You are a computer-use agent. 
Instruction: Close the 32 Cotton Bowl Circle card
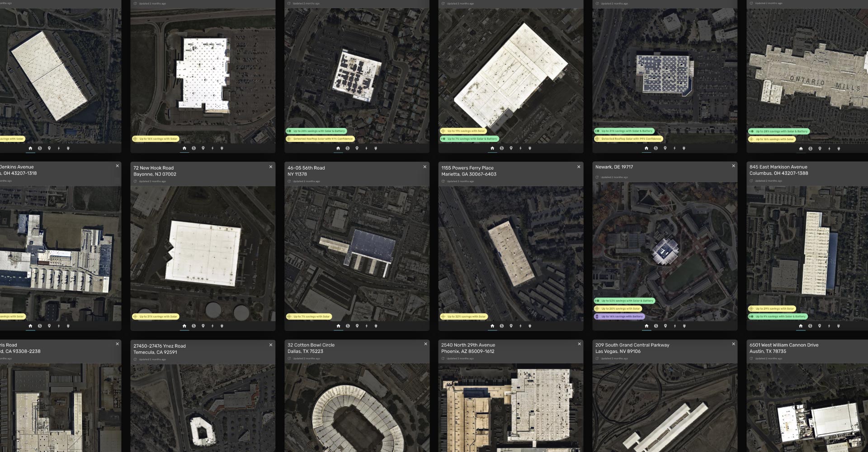coord(425,344)
